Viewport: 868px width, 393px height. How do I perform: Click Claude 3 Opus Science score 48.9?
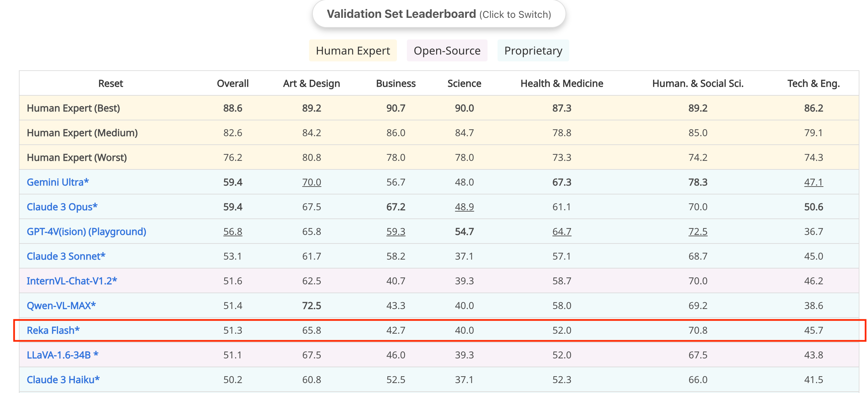click(464, 207)
